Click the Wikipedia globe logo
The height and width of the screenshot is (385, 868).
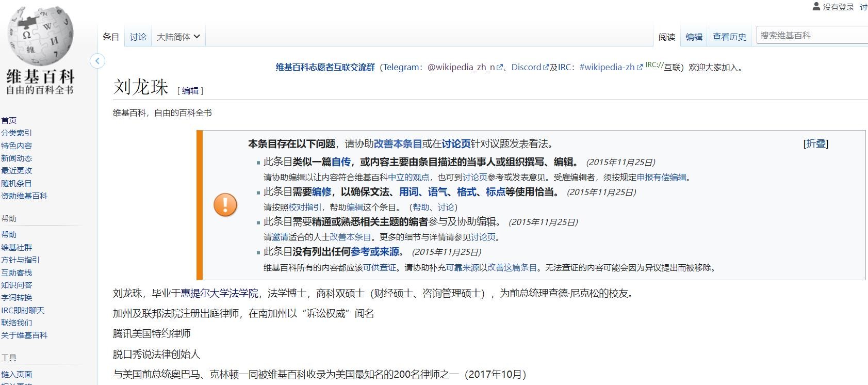click(x=40, y=36)
